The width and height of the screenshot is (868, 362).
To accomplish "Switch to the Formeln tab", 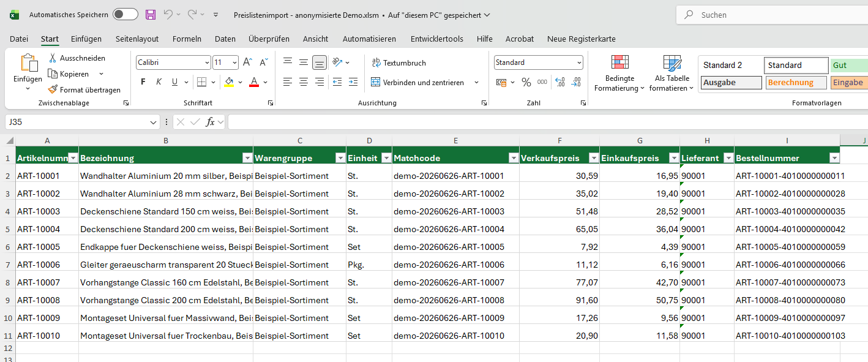I will (x=187, y=39).
